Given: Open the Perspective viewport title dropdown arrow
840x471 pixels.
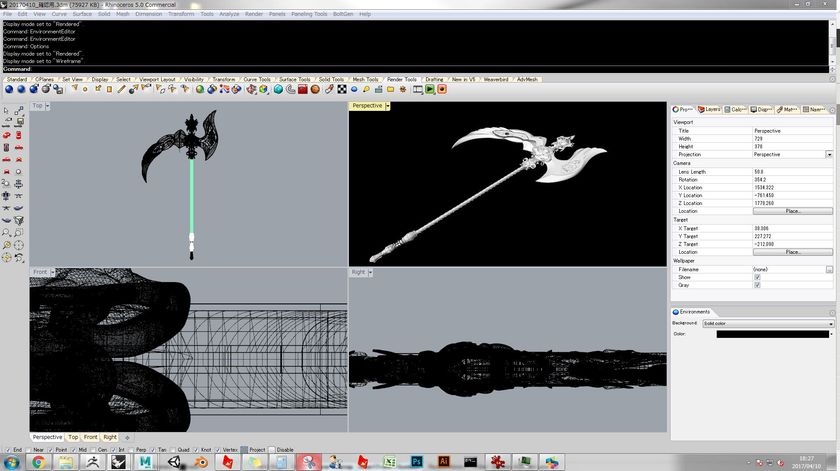Looking at the screenshot, I should pos(388,105).
